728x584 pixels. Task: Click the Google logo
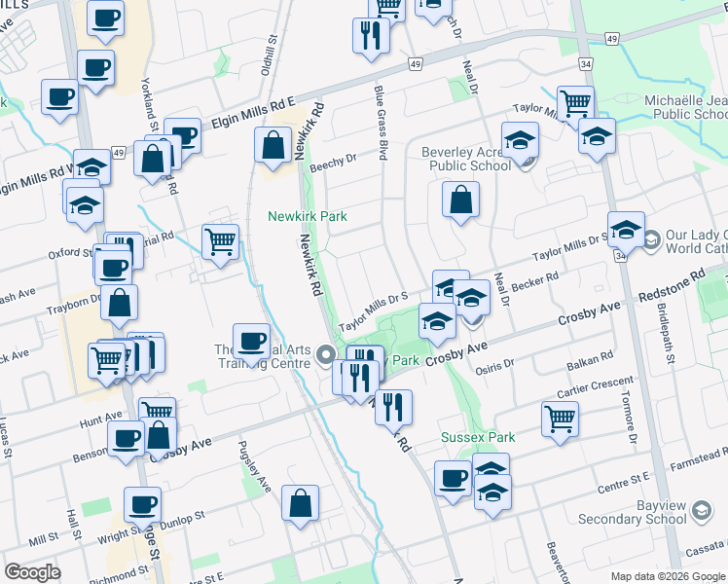[32, 572]
